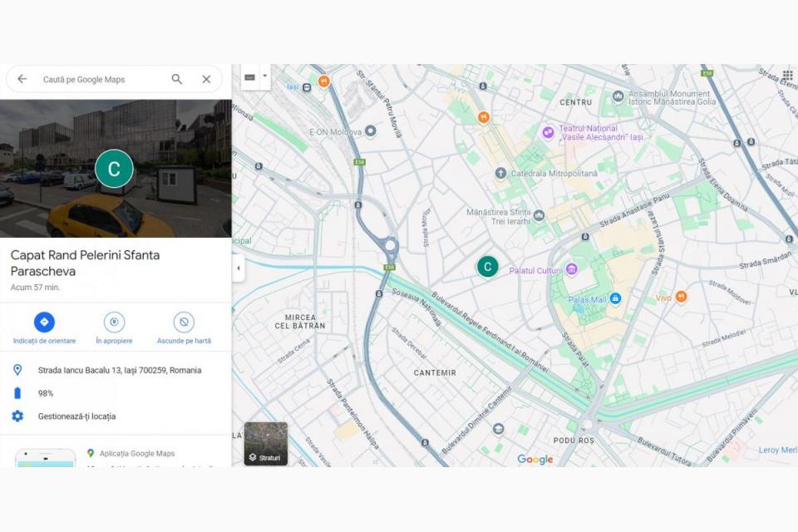Screen dimensions: 798x532
Task: Click the orange restaurant marker near Iași station
Action: (x=323, y=81)
